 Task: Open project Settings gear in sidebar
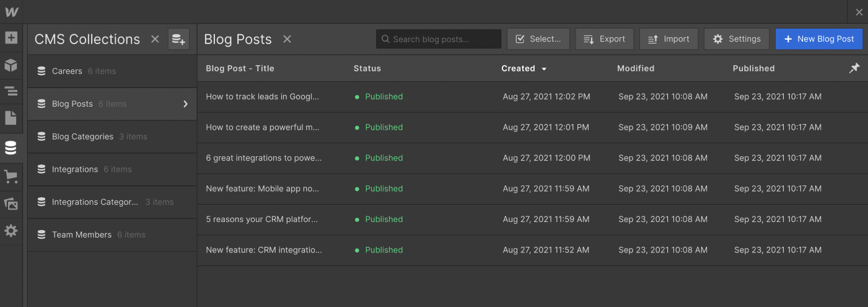pyautogui.click(x=11, y=231)
